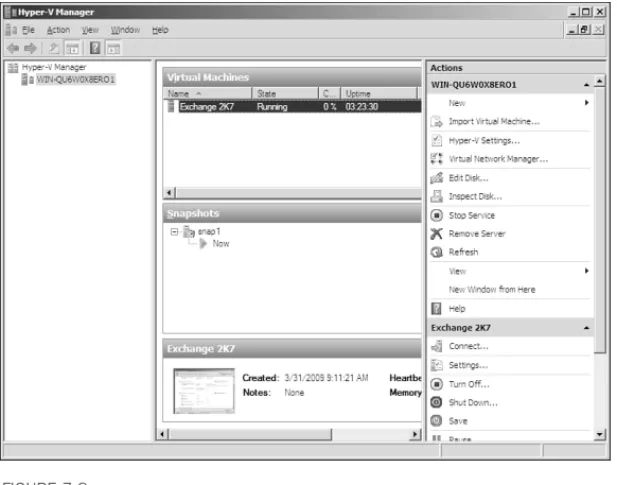
Task: Select WIN-QU6W0X8ERO1 server in tree
Action: pyautogui.click(x=75, y=80)
